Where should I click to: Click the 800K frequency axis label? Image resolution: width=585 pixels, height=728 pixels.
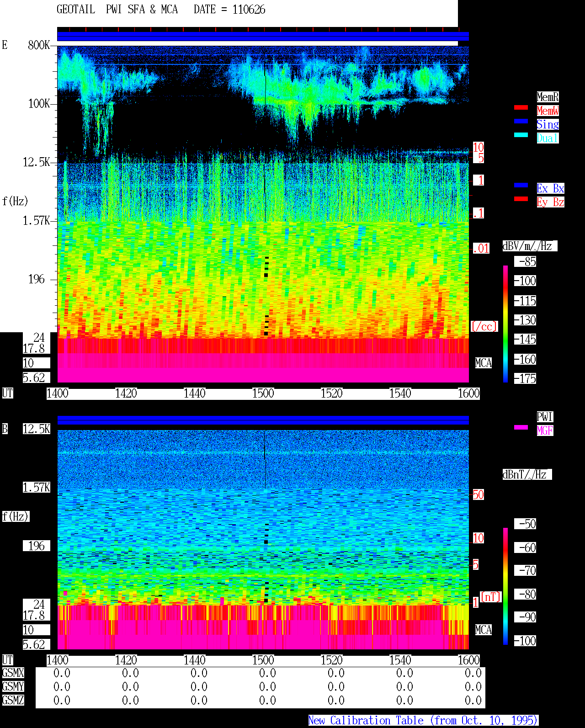pyautogui.click(x=39, y=45)
